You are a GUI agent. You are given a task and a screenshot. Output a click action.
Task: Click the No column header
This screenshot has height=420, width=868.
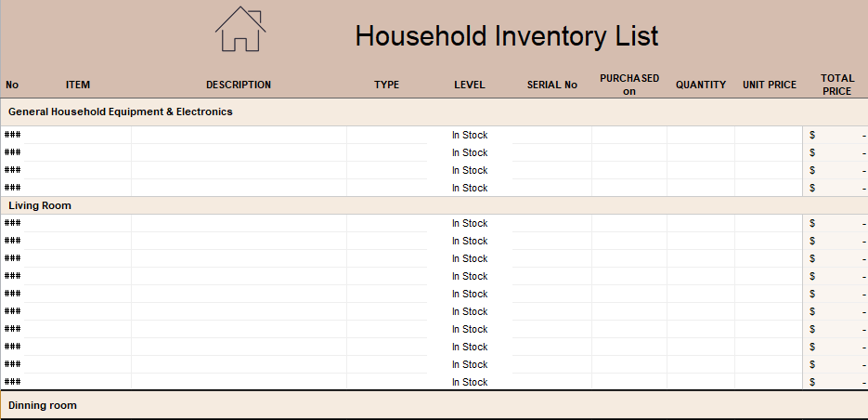click(12, 85)
